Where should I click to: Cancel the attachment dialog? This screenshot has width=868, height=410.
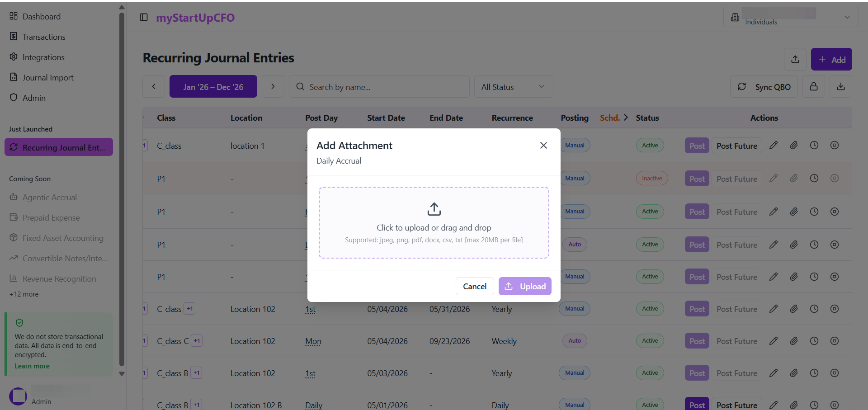pos(475,286)
